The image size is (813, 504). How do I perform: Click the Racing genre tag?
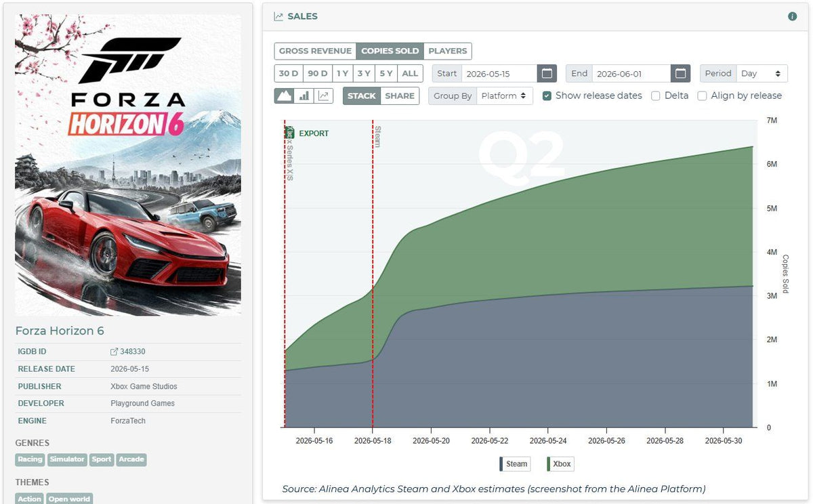click(x=30, y=459)
